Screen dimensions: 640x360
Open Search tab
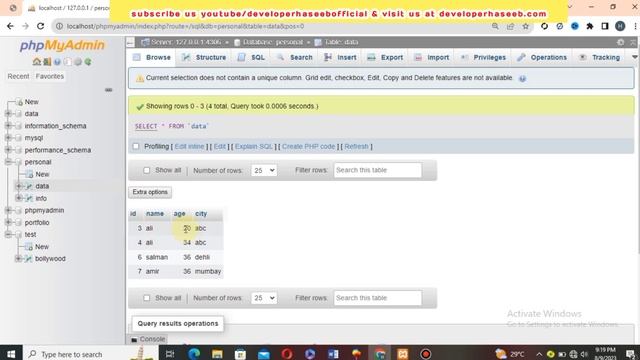coord(295,58)
